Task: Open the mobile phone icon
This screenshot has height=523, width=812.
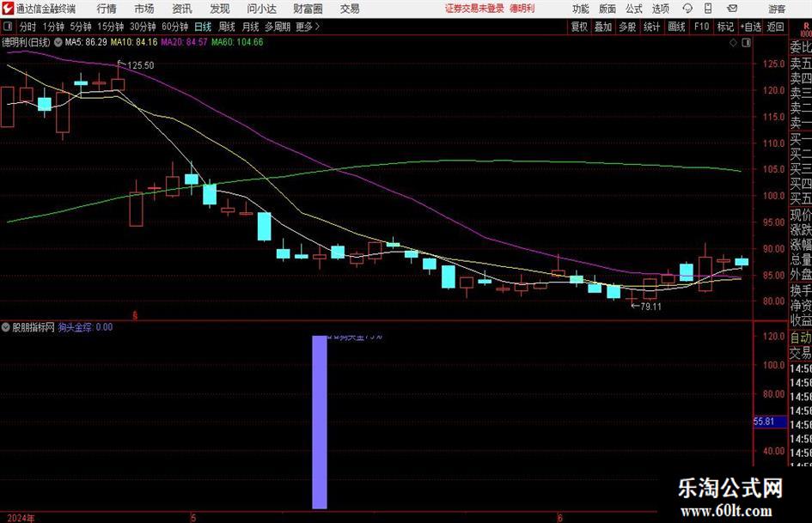Action: (x=708, y=9)
